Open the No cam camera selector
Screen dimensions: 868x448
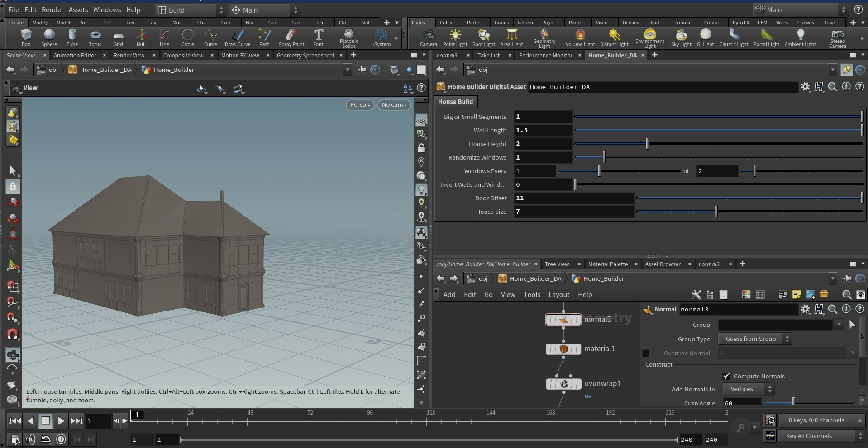393,105
